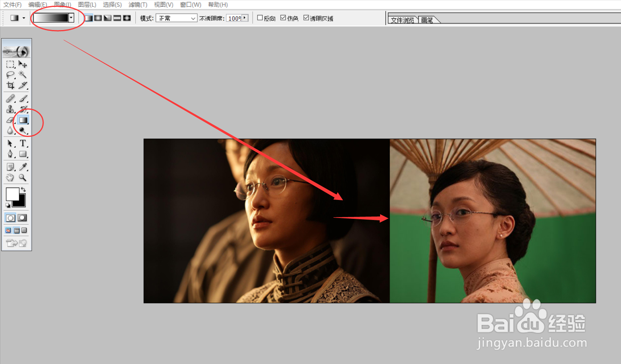Select the Zoom tool

click(x=23, y=178)
